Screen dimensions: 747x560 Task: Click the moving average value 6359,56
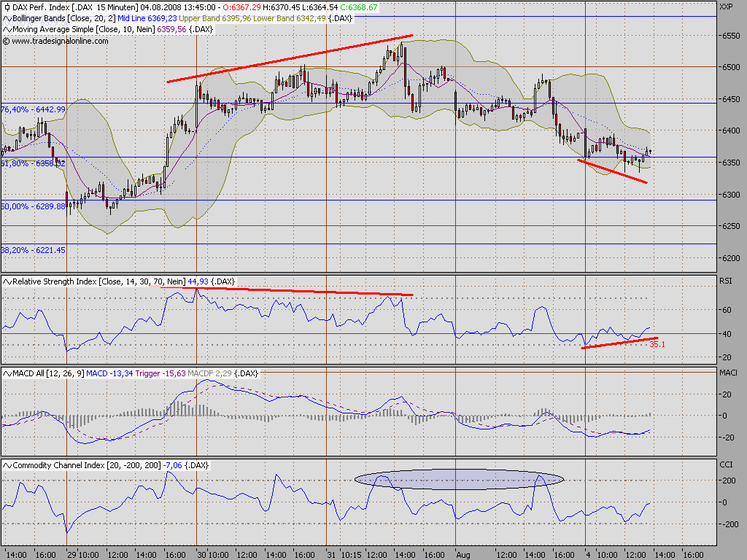pos(171,29)
